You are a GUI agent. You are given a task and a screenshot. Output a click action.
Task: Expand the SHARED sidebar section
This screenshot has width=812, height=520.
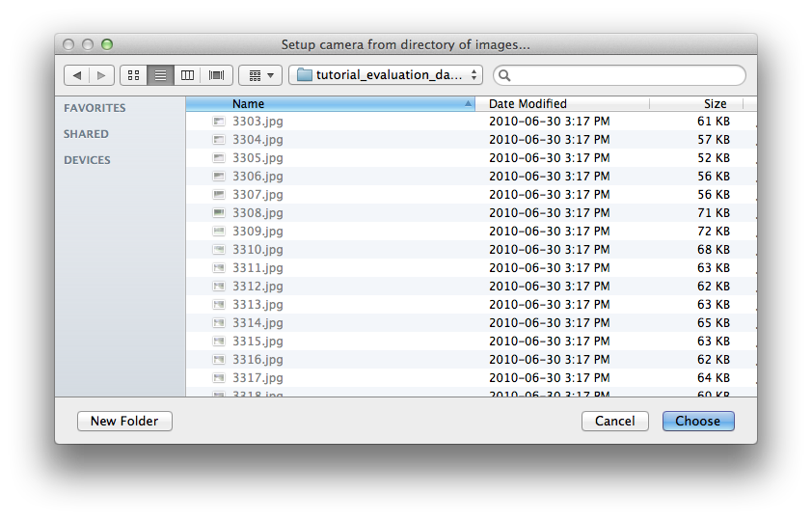pyautogui.click(x=86, y=134)
